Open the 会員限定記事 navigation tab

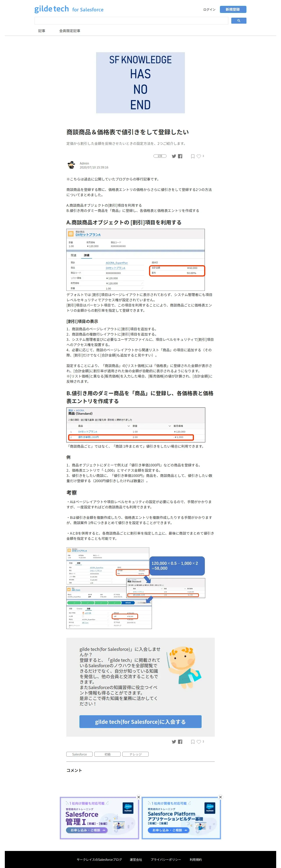click(x=70, y=31)
